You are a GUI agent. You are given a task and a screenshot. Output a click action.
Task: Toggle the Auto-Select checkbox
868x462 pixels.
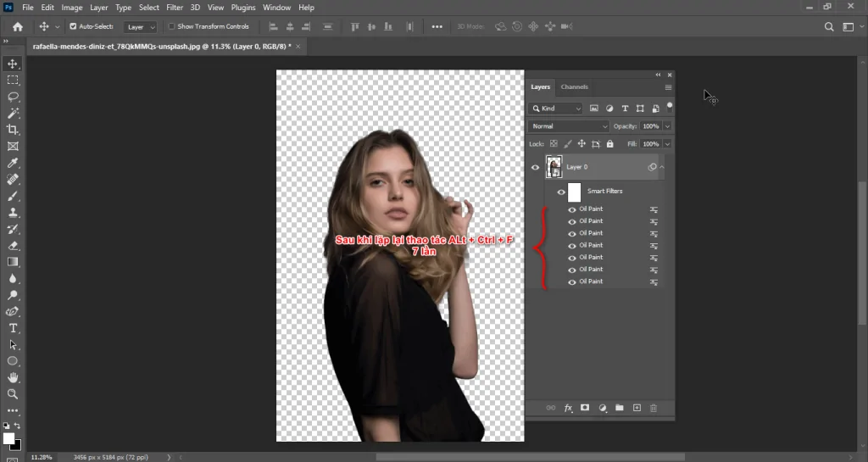73,26
